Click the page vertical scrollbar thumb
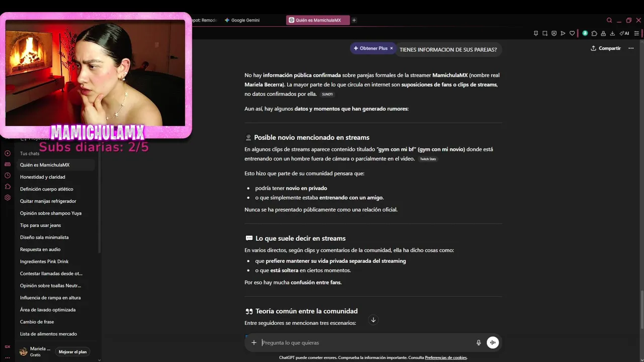644x362 pixels. pos(641,310)
